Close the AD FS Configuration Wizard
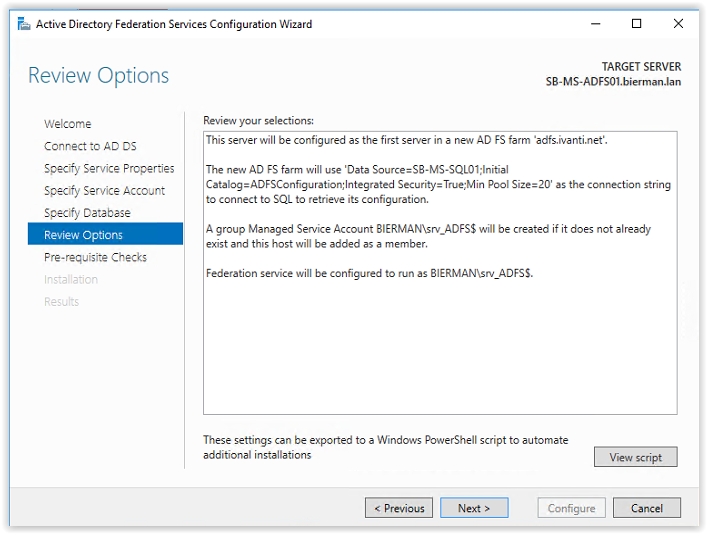The image size is (707, 534). (x=678, y=23)
